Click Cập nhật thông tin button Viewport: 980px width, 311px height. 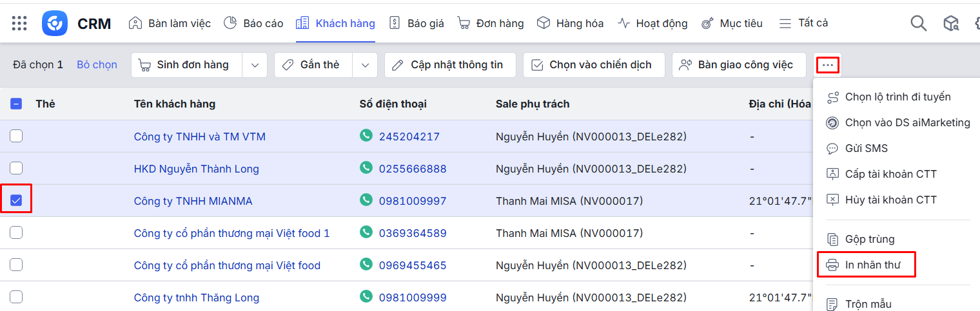pos(450,65)
